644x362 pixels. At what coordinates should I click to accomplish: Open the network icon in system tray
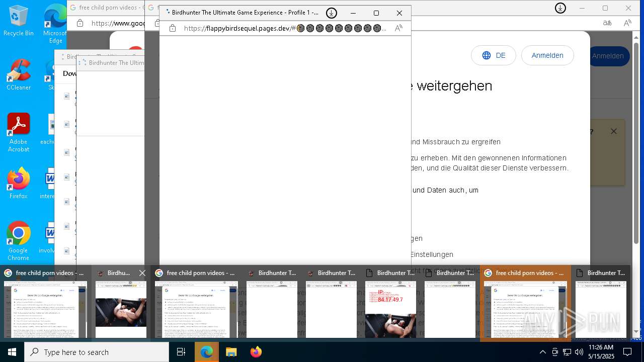click(x=567, y=352)
